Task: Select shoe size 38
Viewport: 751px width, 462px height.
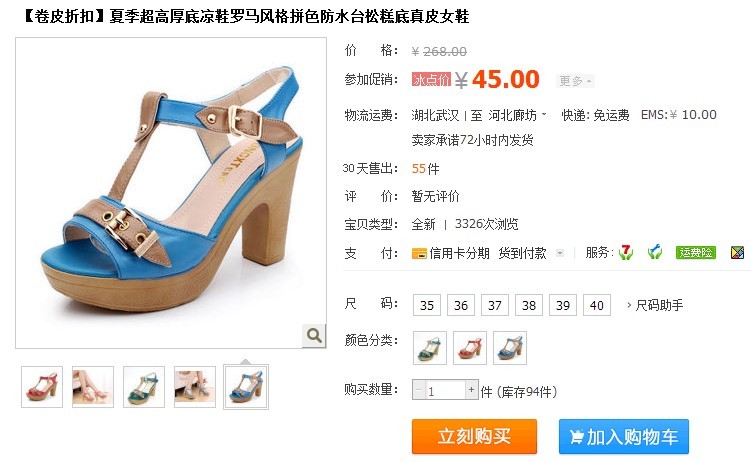Action: [529, 305]
